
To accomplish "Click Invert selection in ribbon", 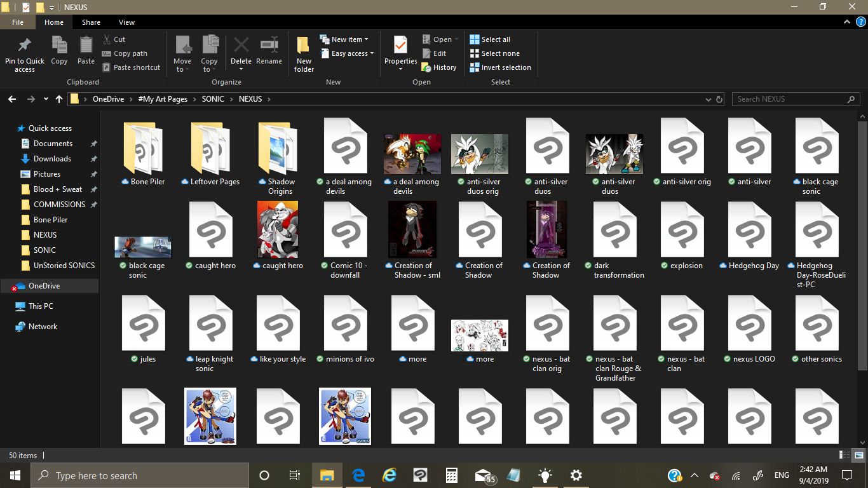I will [x=500, y=67].
